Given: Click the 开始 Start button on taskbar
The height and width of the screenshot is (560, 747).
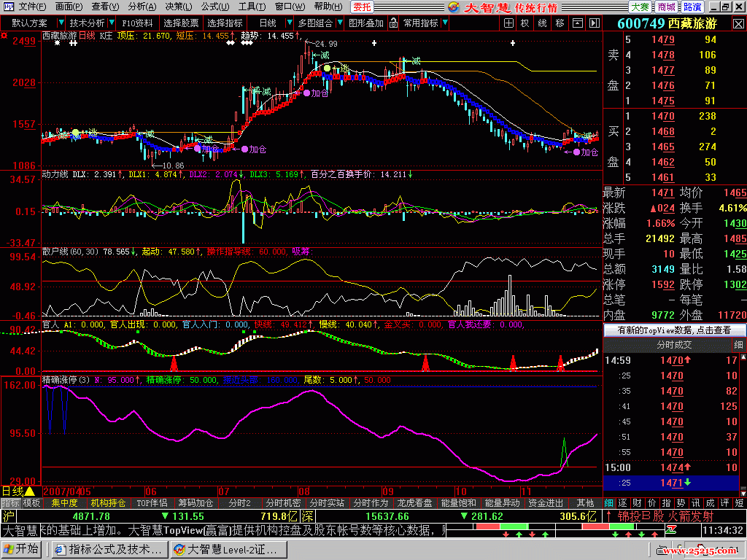Looking at the screenshot, I should pyautogui.click(x=22, y=549).
